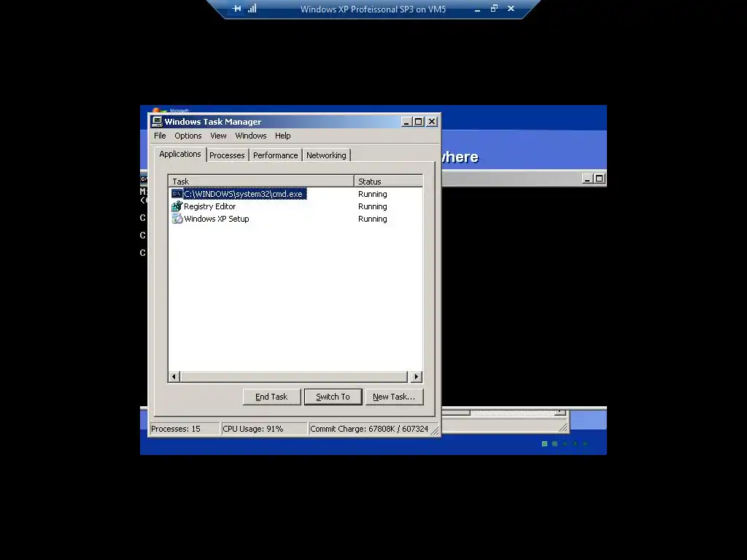Sort by the Status column header
Viewport: 747px width, 560px height.
point(388,182)
